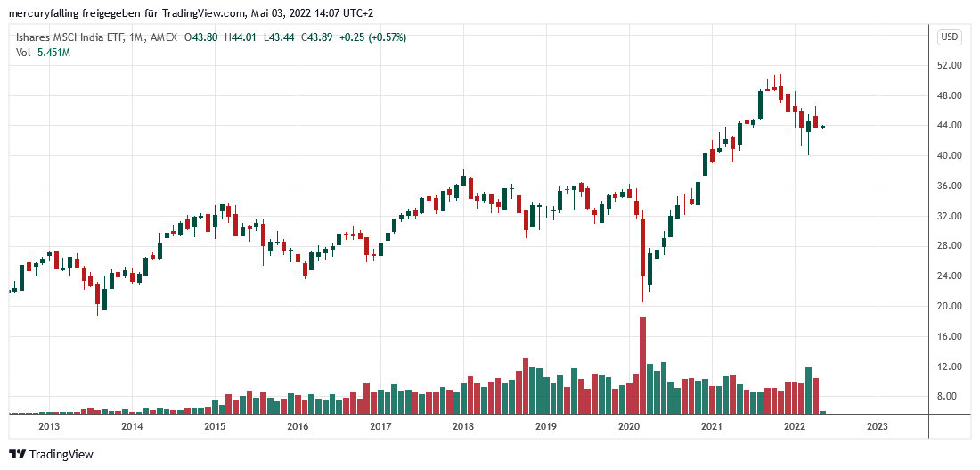Click the 44.00 price scale label
Viewport: 980px width, 470px height.
[950, 126]
